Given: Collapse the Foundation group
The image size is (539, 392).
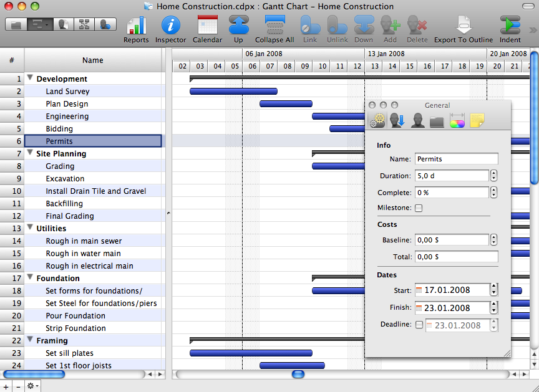Looking at the screenshot, I should click(x=30, y=277).
